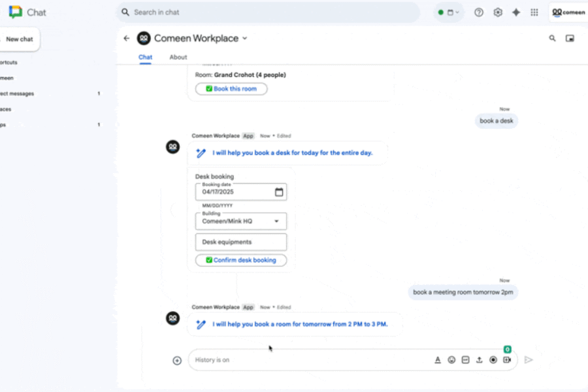Click the search magnifier in Search in chat
Image resolution: width=588 pixels, height=392 pixels.
coord(125,12)
